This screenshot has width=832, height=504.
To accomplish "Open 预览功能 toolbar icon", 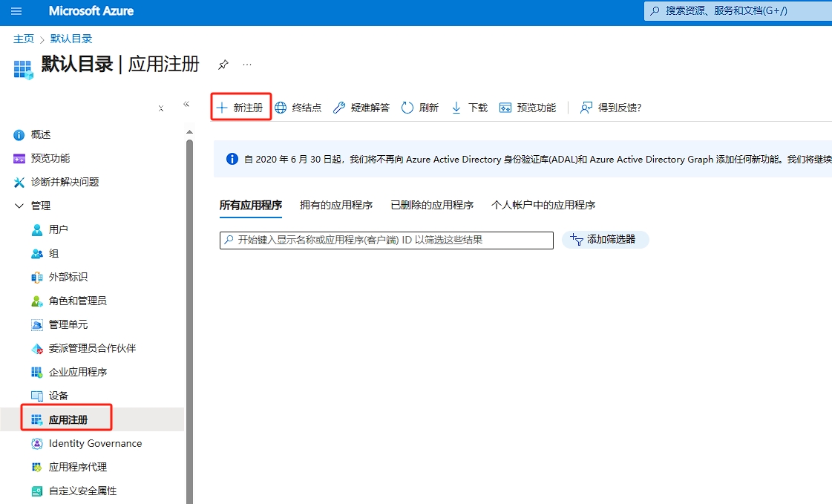I will [505, 108].
